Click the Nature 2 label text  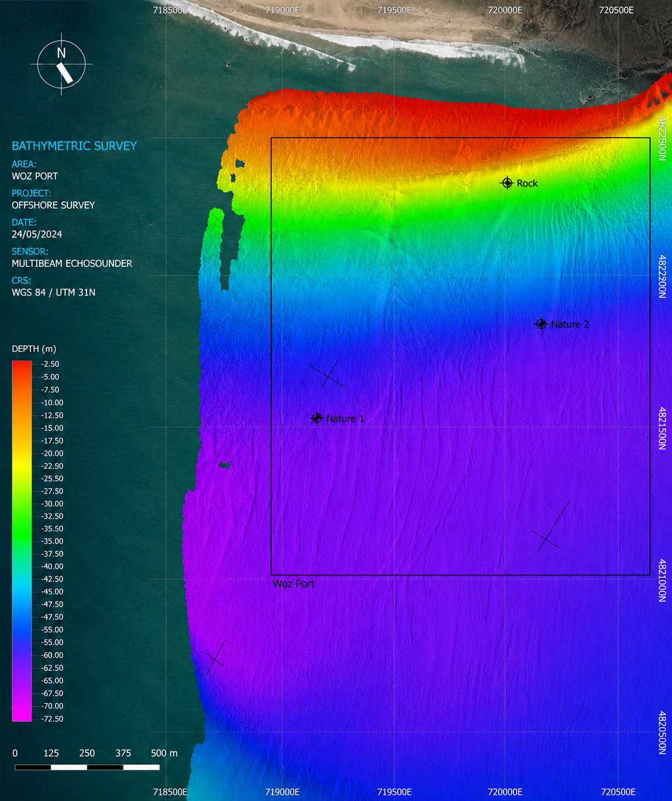pos(570,324)
